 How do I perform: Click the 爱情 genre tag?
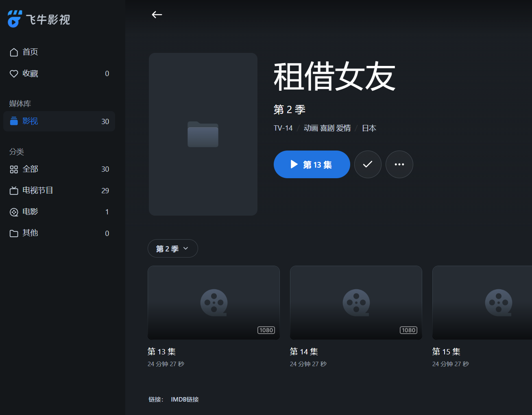coord(344,128)
